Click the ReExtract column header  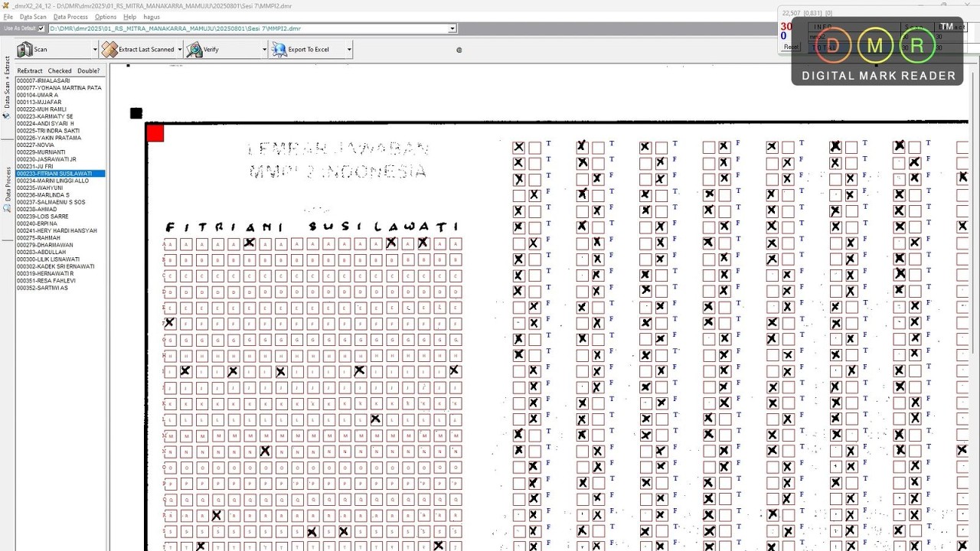coord(30,70)
